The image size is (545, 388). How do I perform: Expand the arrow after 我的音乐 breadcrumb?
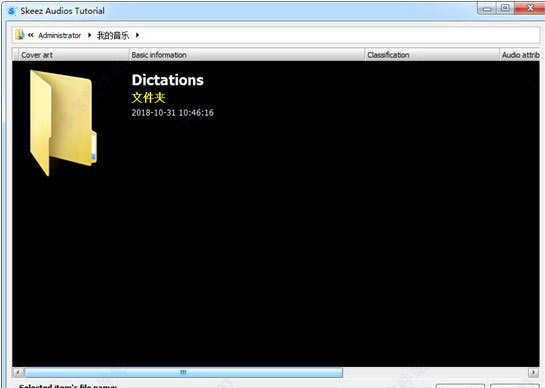coord(138,35)
